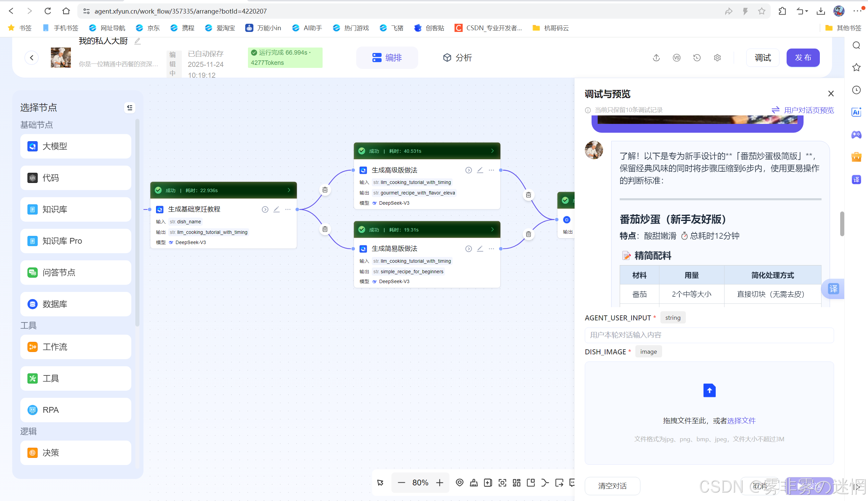Switch to 用户对话页预览

tap(803, 110)
